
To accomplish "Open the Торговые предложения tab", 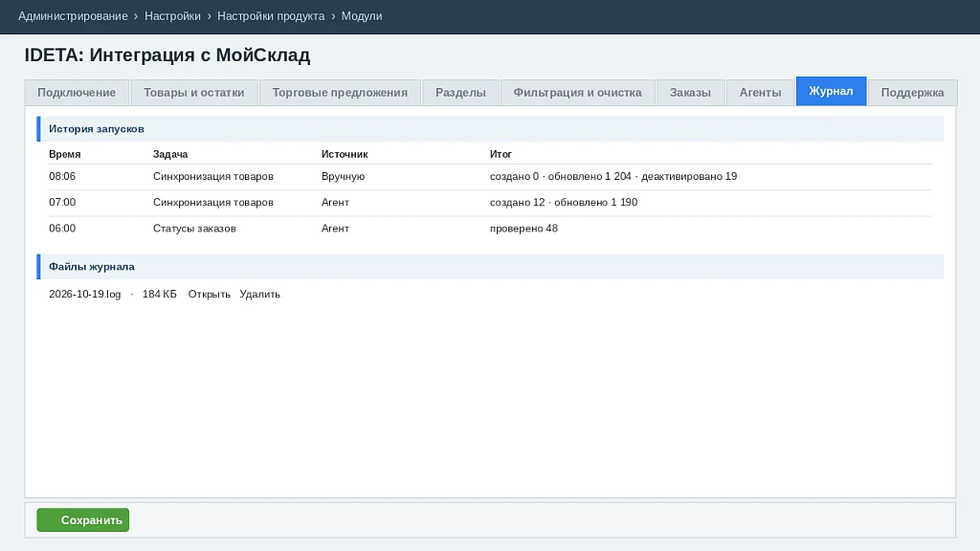I will (340, 93).
